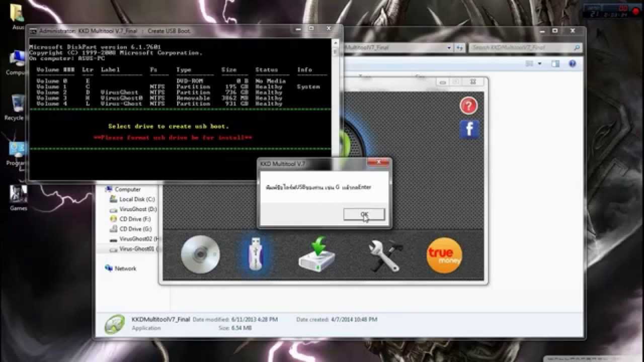Click the search magnifier icon in the Explorer search box
The width and height of the screenshot is (644, 362).
[577, 48]
